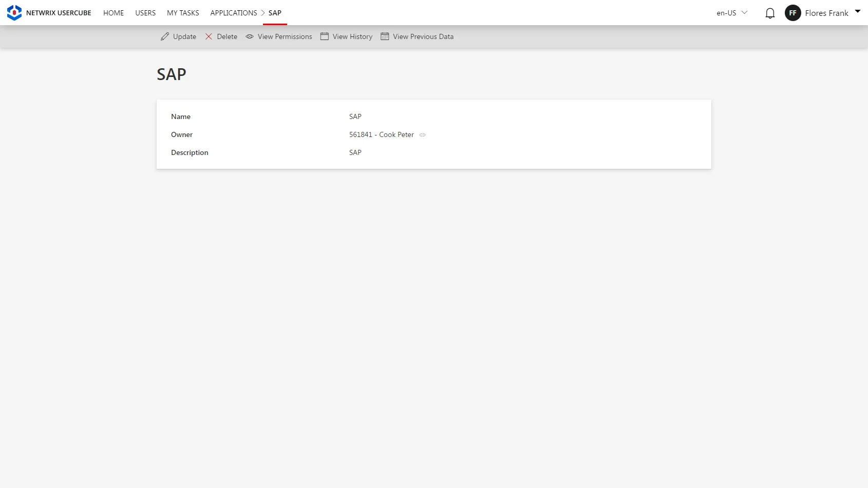Click the Flores Frank user name

tap(826, 13)
